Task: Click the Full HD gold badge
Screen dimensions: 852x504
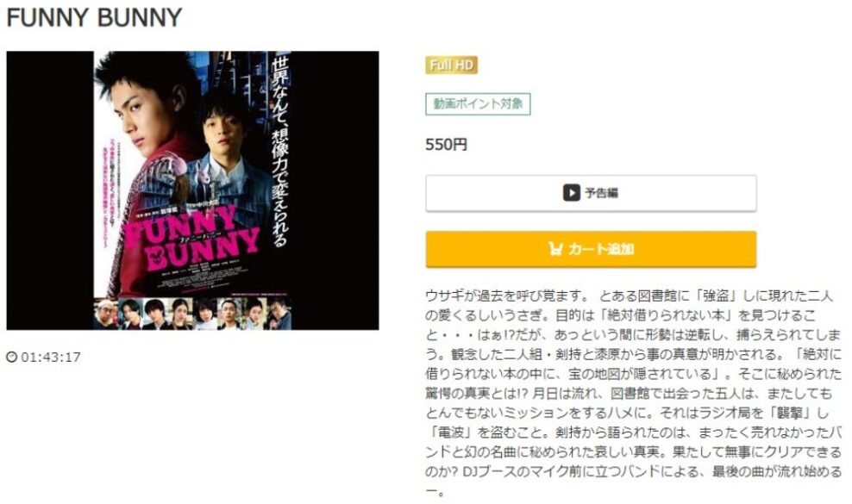Action: [451, 65]
